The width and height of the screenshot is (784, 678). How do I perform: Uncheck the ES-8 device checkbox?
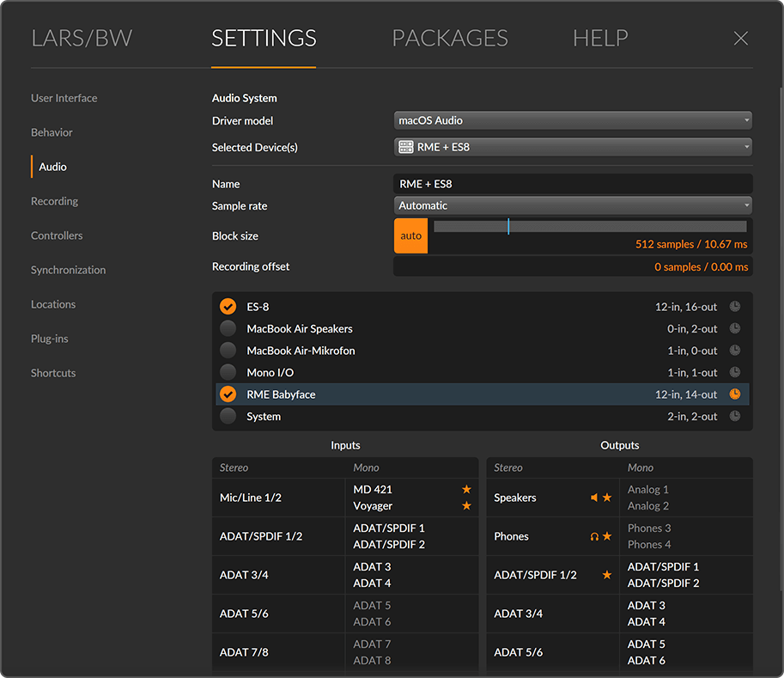228,307
